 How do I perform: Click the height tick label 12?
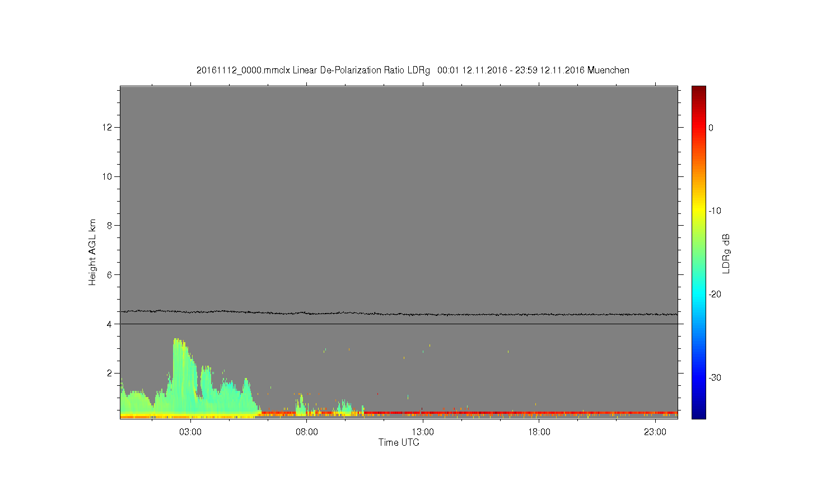[108, 127]
